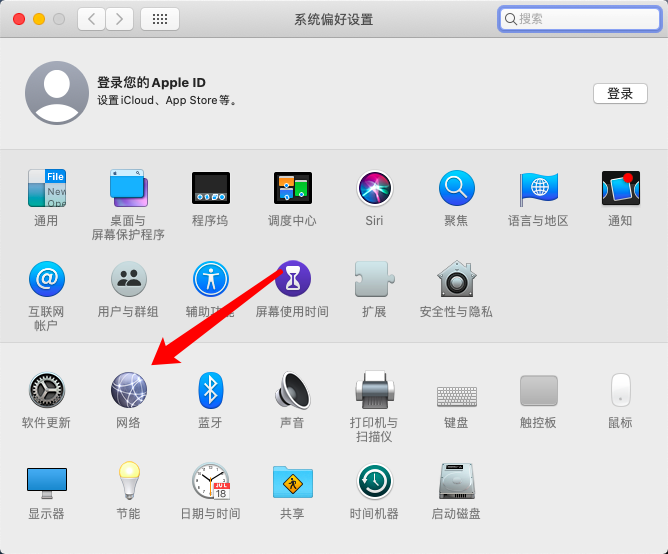Click the Apple ID avatar picture
Screen dimensions: 668x554
pos(56,92)
